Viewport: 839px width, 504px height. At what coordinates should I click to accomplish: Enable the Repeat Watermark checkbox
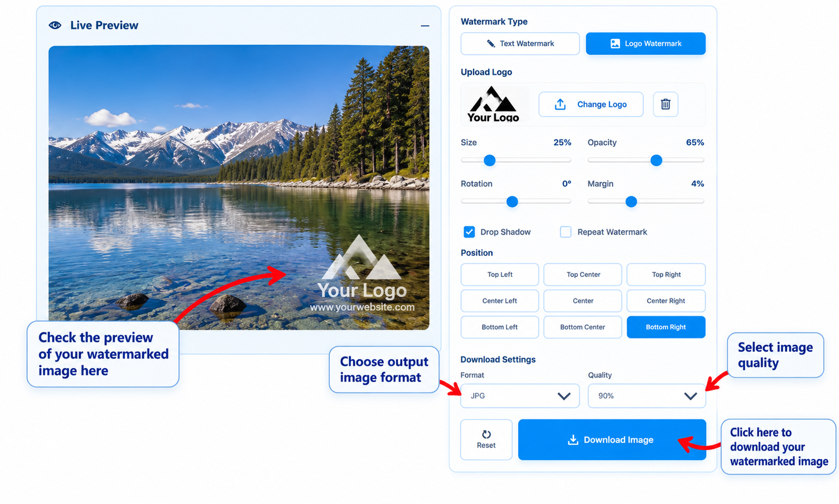[565, 232]
